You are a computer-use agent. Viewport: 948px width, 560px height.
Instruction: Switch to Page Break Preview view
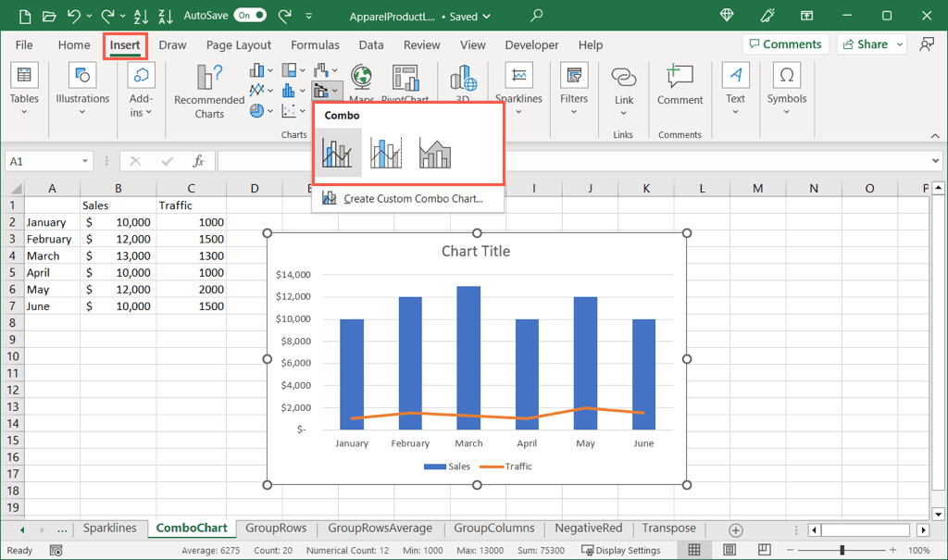pos(764,549)
